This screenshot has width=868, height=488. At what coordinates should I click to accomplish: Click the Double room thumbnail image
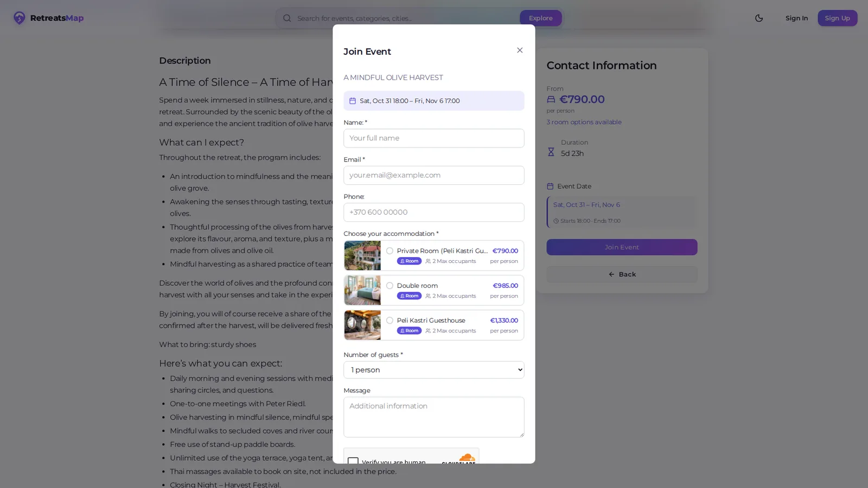(x=362, y=290)
